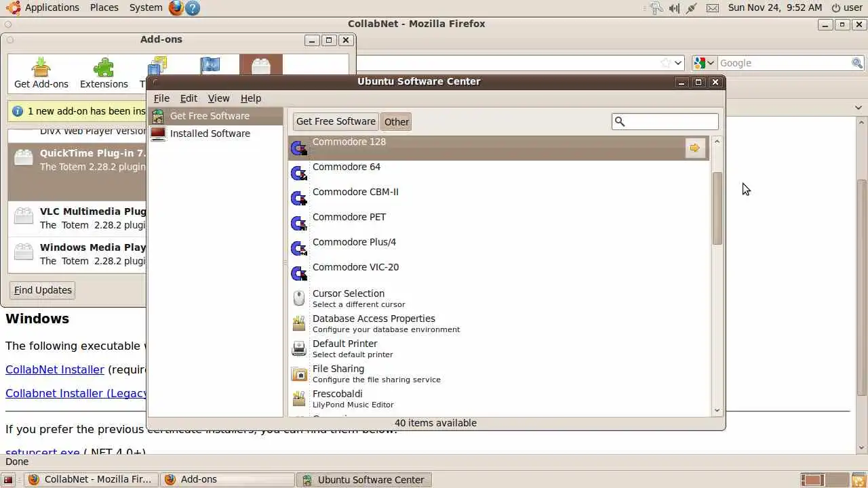
Task: Click the arrow button on Commodore 128 row
Action: click(694, 148)
